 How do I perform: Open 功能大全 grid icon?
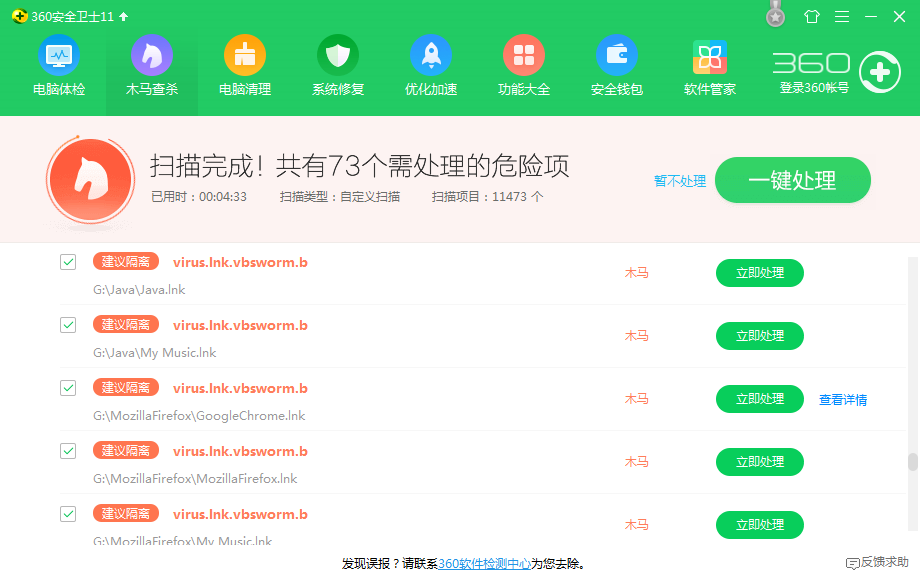(x=524, y=55)
